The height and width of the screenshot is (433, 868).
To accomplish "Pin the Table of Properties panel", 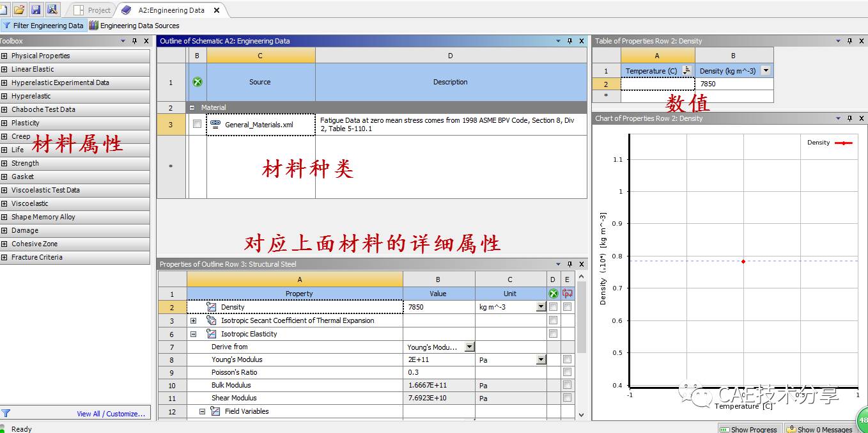I will 849,41.
